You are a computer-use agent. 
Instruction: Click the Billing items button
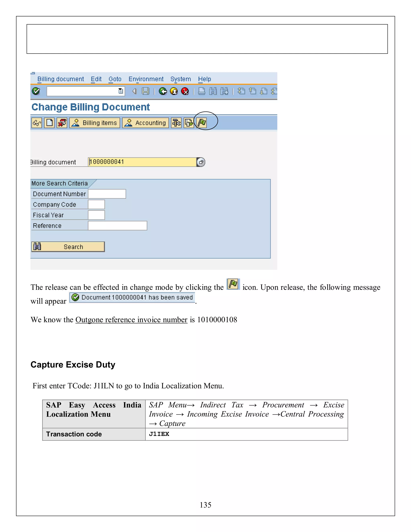(x=95, y=123)
